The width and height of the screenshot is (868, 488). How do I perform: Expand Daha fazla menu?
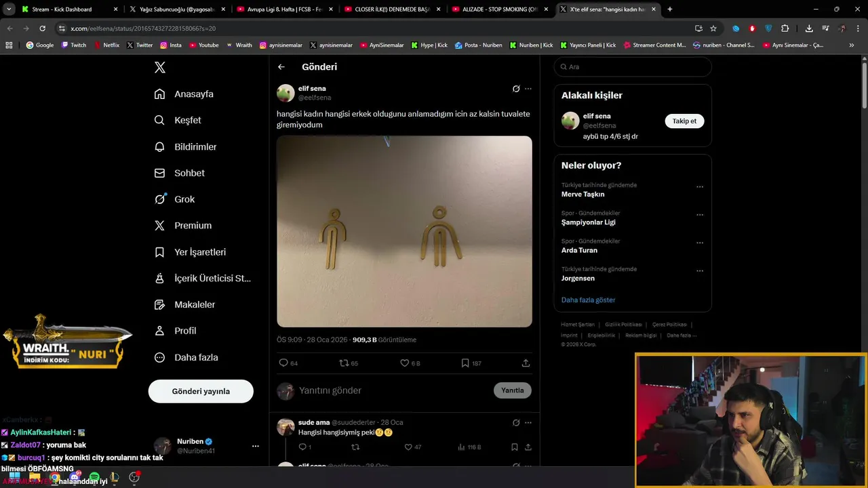click(x=186, y=357)
